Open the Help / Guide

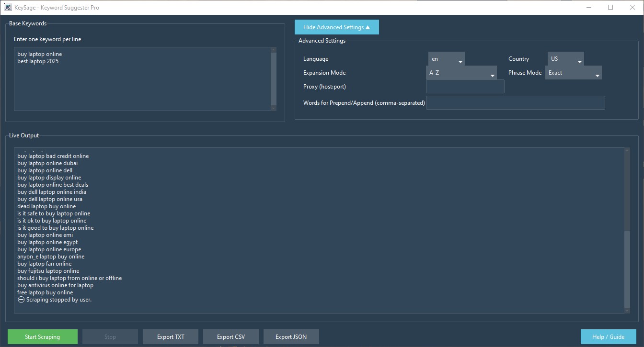(x=608, y=336)
